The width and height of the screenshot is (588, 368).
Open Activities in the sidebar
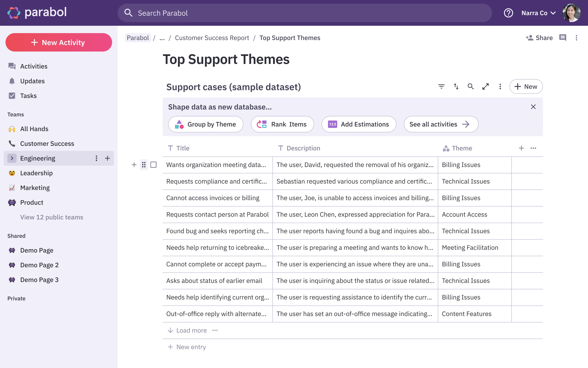(x=34, y=66)
